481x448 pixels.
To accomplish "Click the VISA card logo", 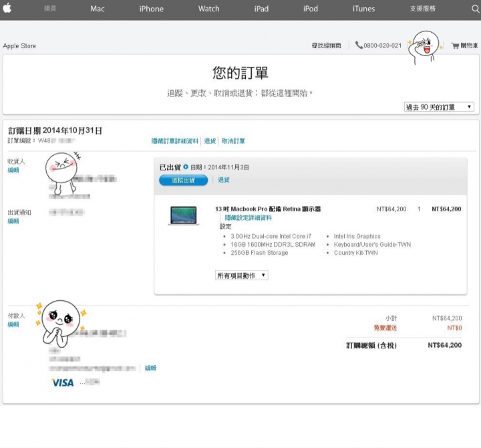I will (63, 382).
